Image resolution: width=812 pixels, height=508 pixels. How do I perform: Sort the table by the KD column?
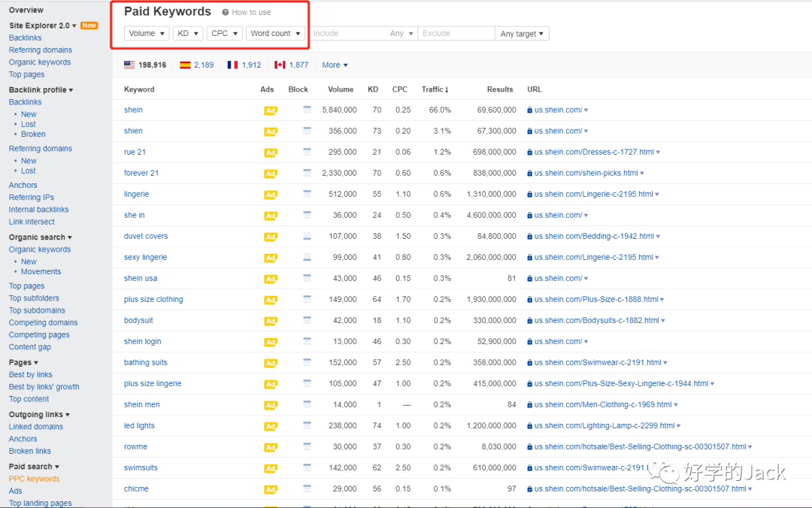click(373, 89)
